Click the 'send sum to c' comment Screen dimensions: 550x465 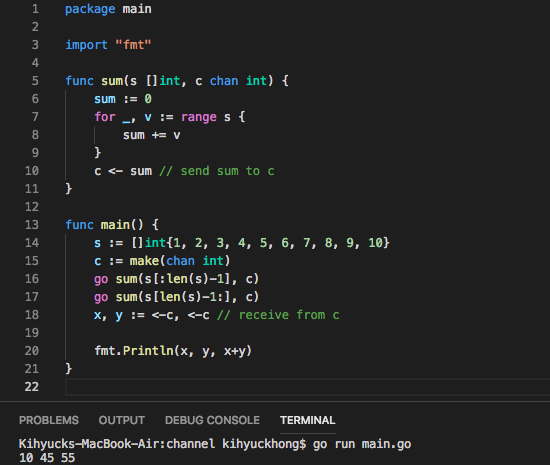tap(217, 171)
